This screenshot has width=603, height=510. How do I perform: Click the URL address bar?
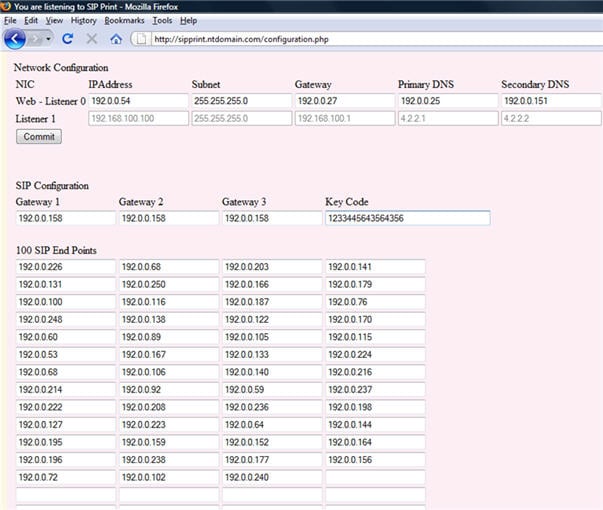(x=360, y=40)
